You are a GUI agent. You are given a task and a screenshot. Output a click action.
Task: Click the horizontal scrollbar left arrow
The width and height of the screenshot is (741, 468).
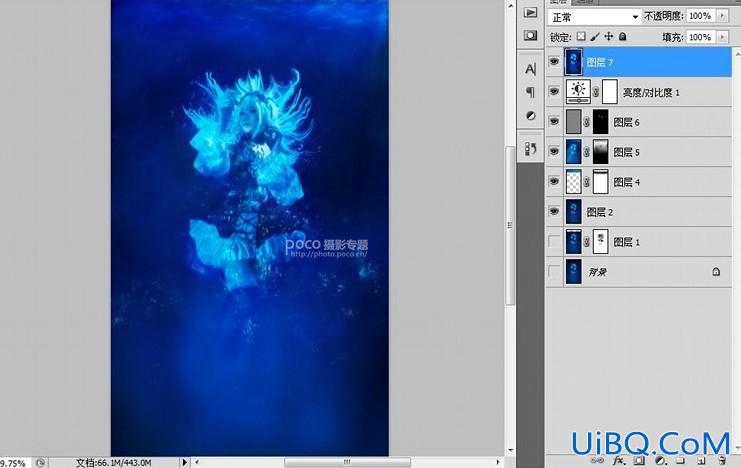(x=197, y=462)
